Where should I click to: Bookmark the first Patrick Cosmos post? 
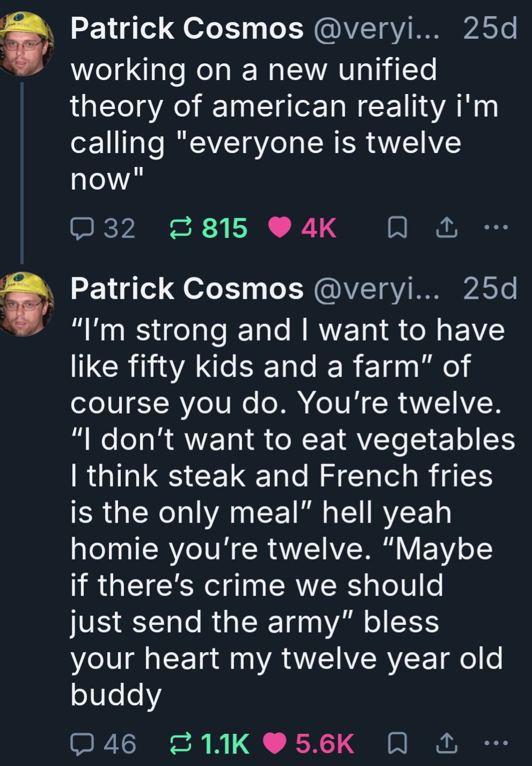click(x=397, y=228)
